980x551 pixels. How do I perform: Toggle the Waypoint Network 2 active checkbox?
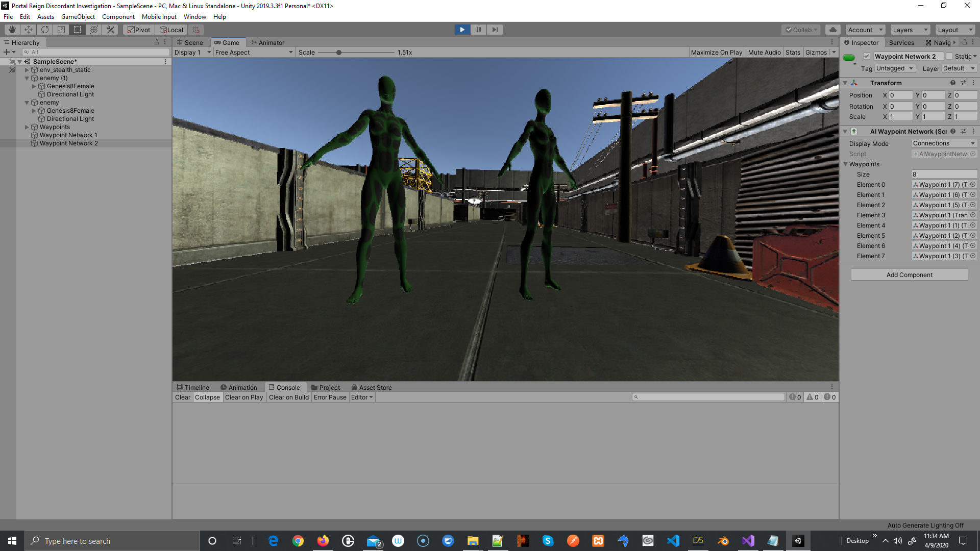click(x=867, y=56)
